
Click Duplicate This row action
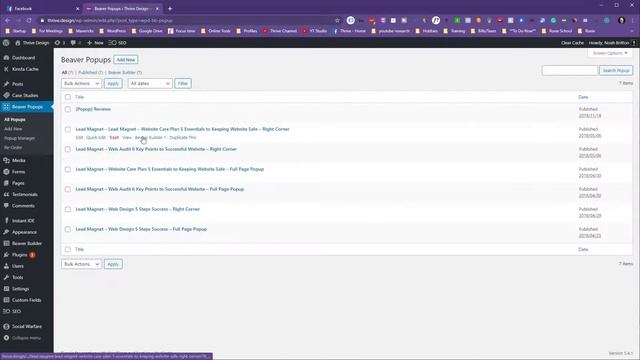tap(182, 138)
